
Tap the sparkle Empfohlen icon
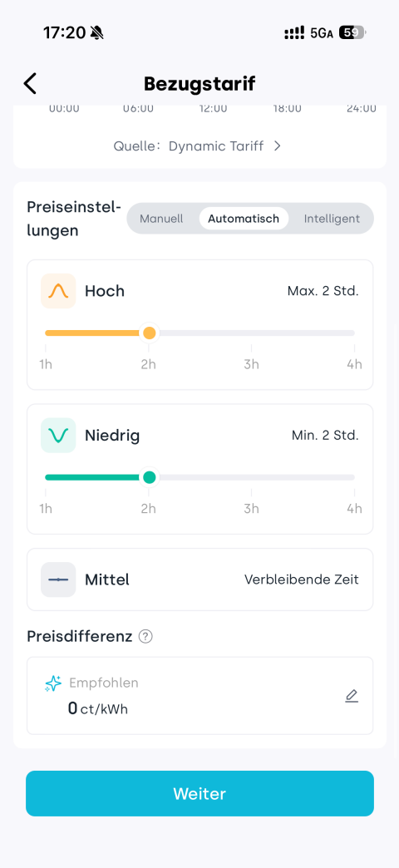pos(53,683)
